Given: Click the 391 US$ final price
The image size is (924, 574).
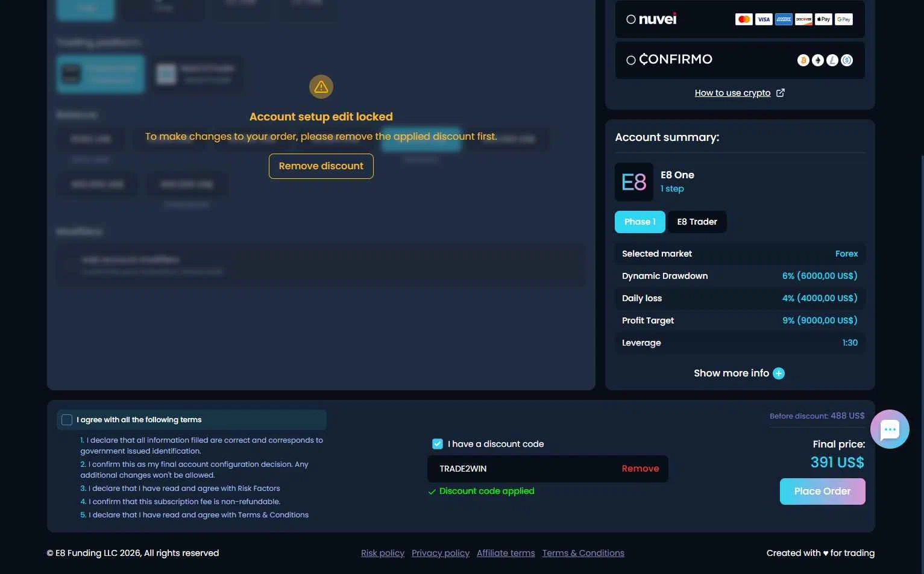Looking at the screenshot, I should (x=837, y=463).
